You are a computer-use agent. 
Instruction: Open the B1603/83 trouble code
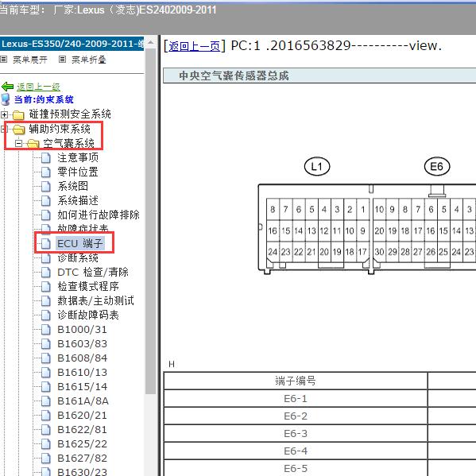(83, 343)
